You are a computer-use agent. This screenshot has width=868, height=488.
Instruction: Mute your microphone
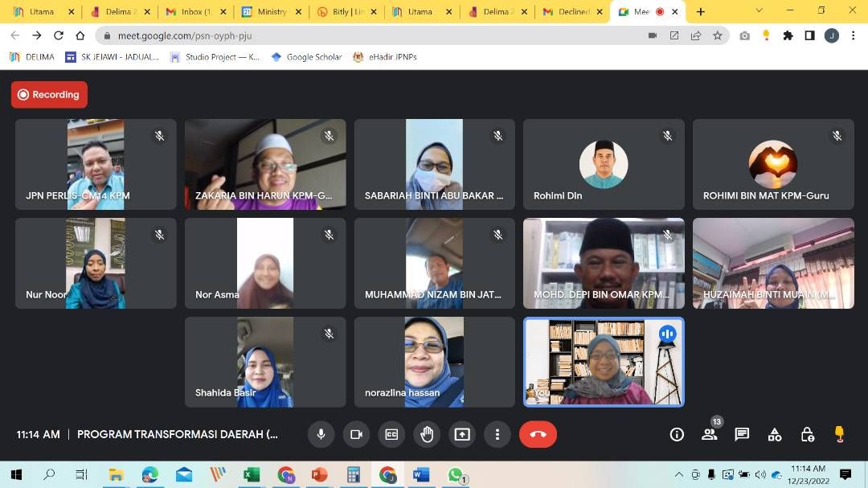pyautogui.click(x=321, y=434)
